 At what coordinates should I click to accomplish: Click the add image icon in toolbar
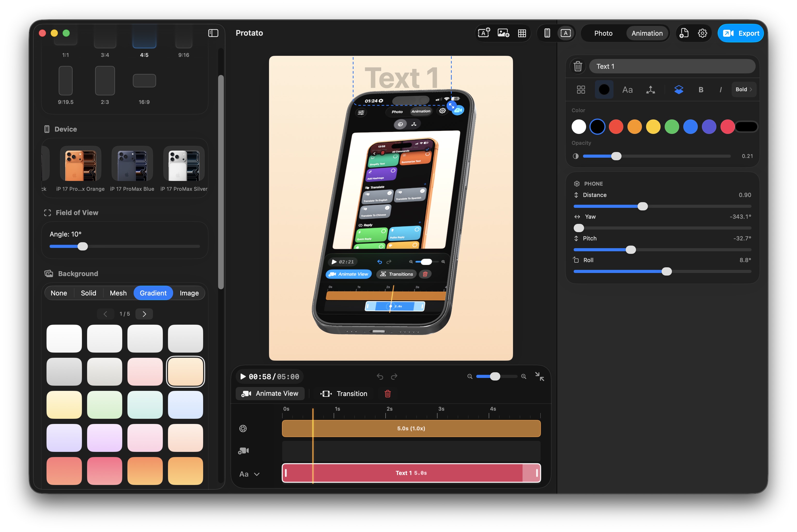tap(503, 33)
